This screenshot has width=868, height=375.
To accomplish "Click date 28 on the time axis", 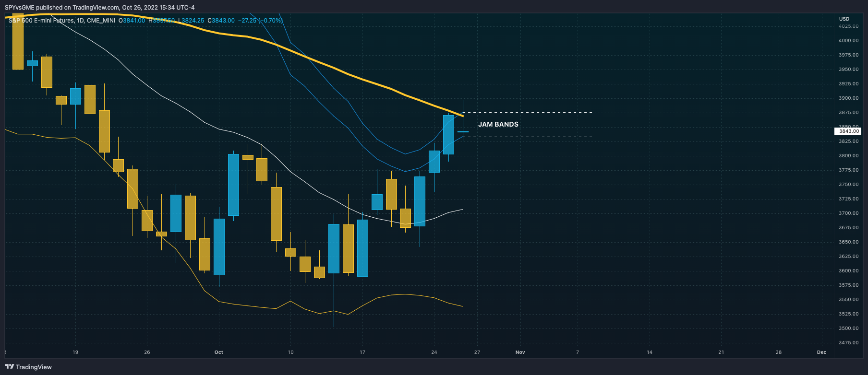I will pyautogui.click(x=779, y=352).
